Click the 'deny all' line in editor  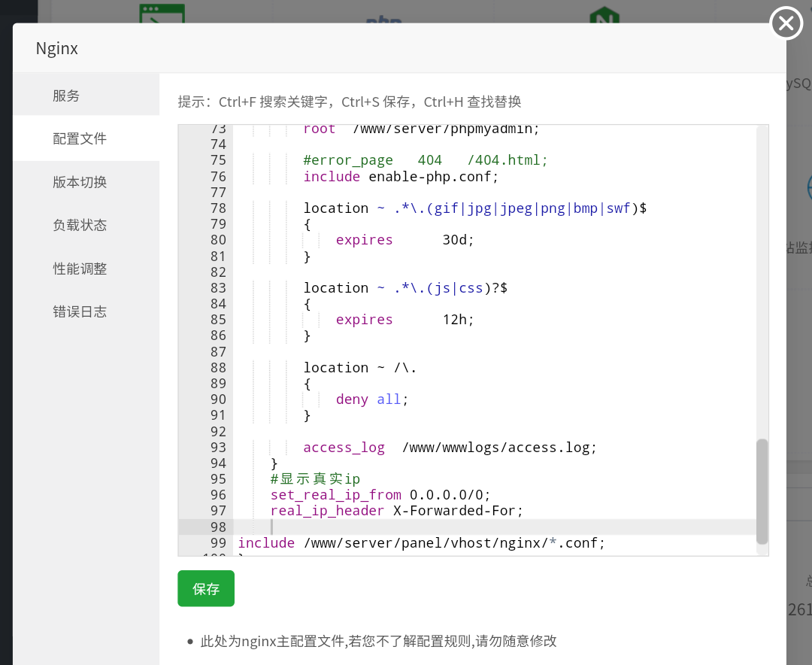(372, 399)
